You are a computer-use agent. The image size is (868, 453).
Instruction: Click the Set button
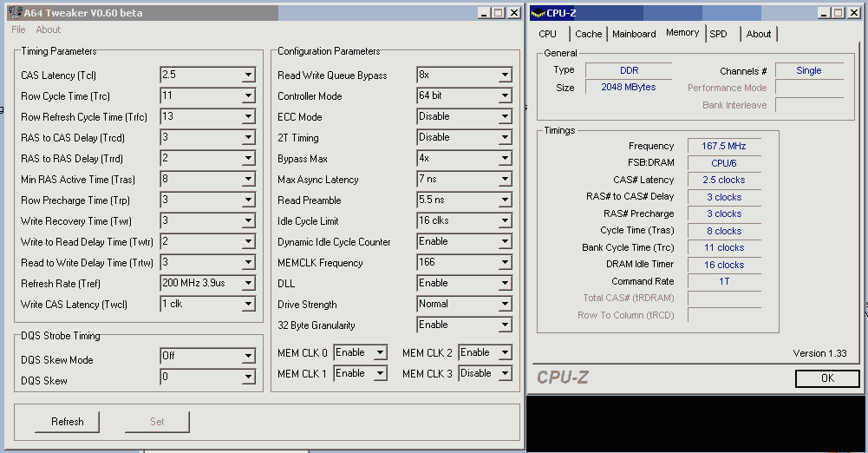click(157, 422)
